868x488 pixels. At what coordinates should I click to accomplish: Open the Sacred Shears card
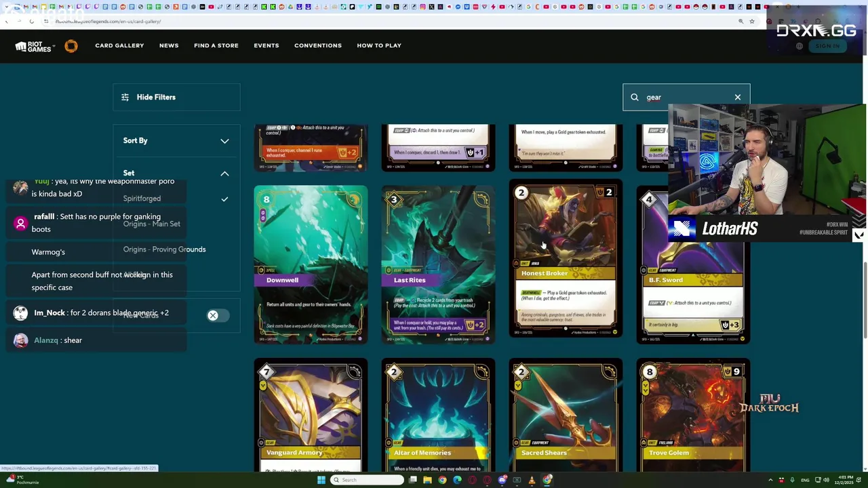coord(566,415)
